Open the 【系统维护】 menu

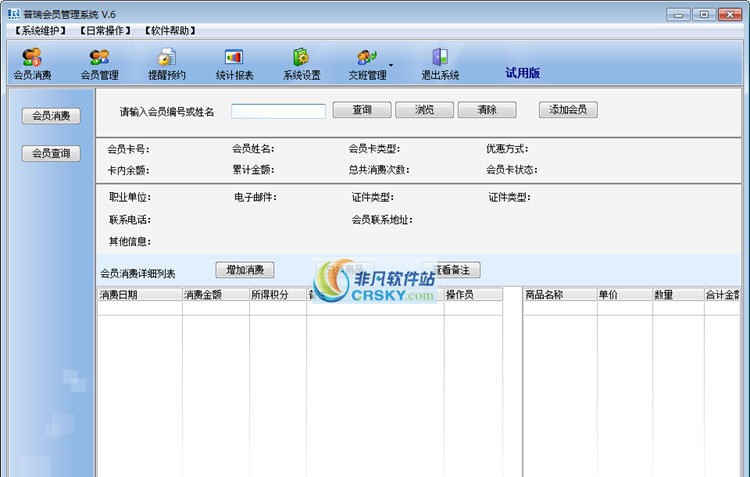(x=40, y=31)
